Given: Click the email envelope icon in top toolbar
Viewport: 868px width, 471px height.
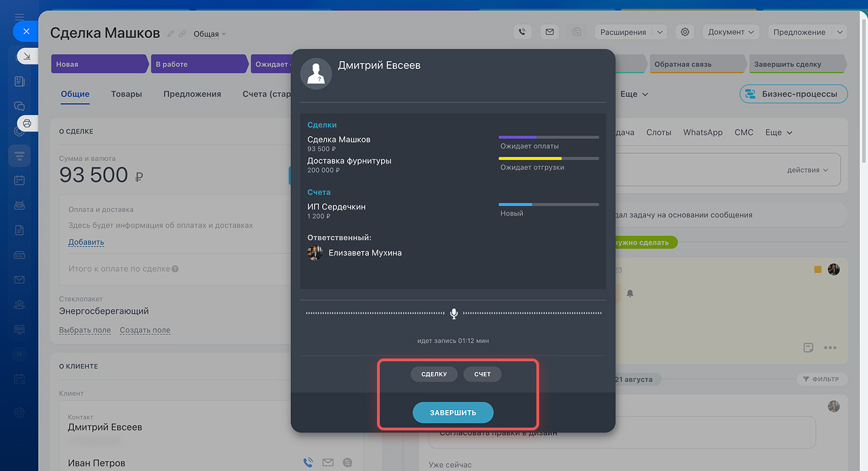Looking at the screenshot, I should (x=549, y=32).
